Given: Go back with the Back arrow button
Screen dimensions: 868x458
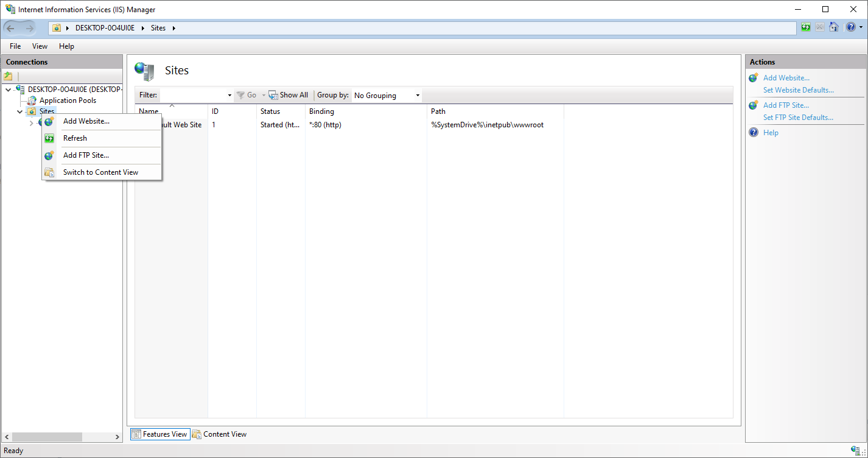Looking at the screenshot, I should coord(10,28).
